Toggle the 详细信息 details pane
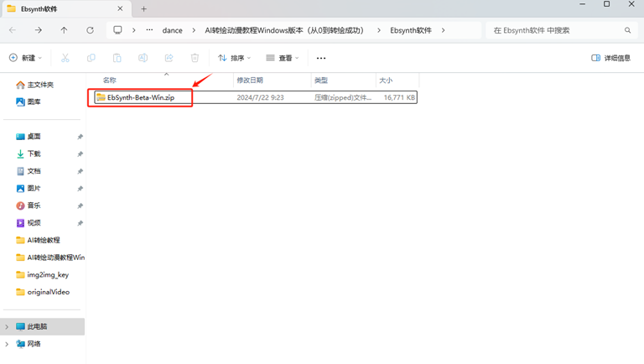 pos(610,58)
